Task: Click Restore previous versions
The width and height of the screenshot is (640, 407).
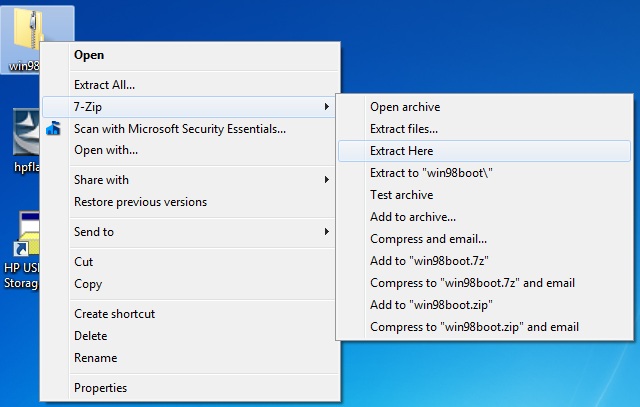Action: pyautogui.click(x=191, y=202)
